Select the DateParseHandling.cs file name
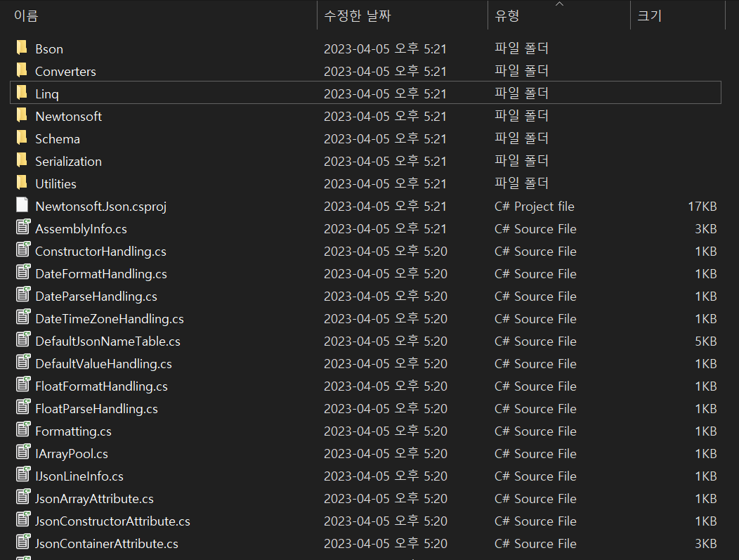 click(x=96, y=297)
